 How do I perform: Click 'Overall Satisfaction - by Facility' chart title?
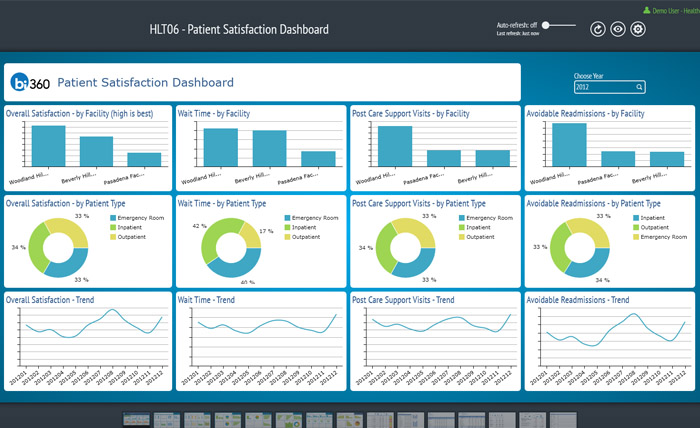tap(79, 114)
